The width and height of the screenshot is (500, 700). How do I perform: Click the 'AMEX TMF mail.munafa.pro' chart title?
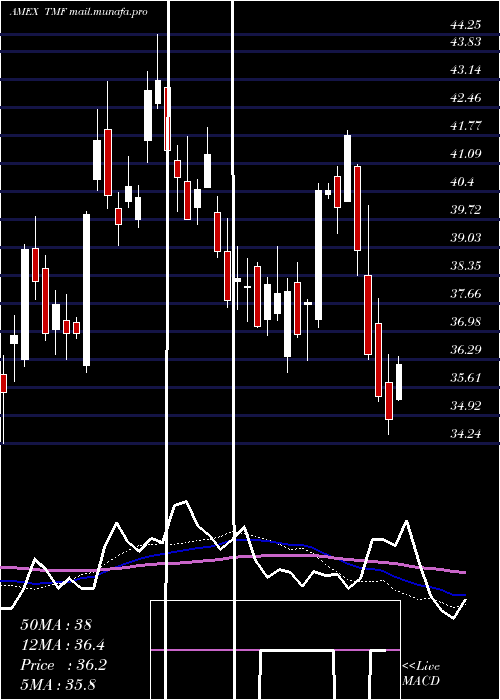click(x=78, y=12)
